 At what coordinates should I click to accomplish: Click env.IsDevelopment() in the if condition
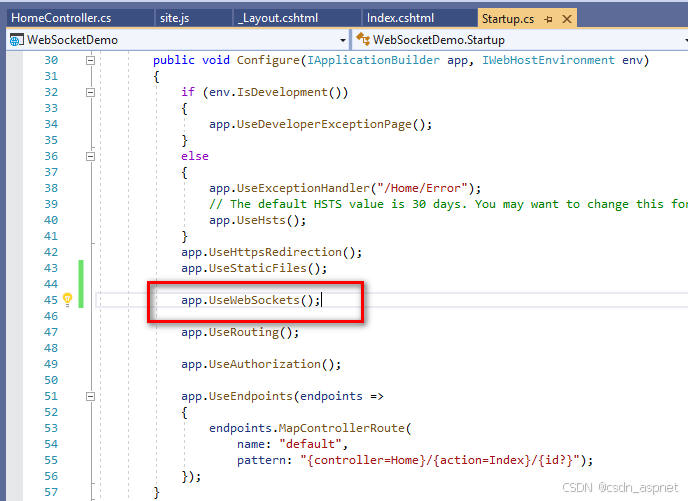[275, 93]
